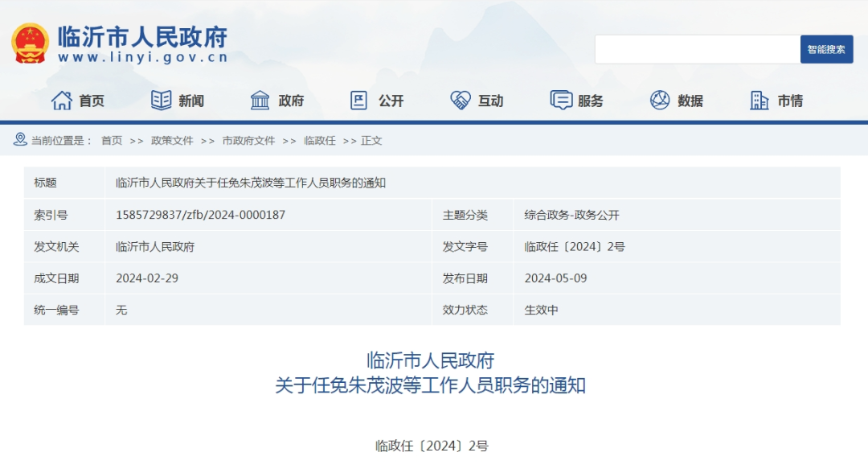Image resolution: width=868 pixels, height=473 pixels.
Task: Go to 临政任 breadcrumb link
Action: 319,141
